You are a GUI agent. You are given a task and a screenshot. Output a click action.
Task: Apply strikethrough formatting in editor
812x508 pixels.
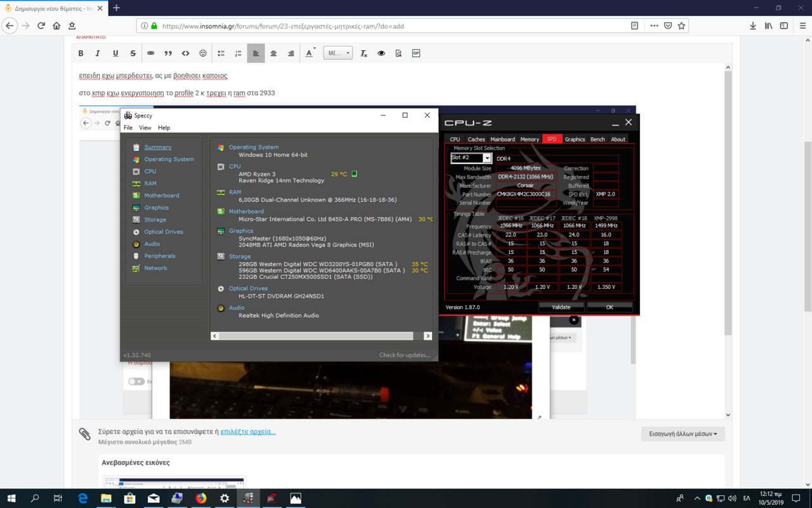(133, 53)
